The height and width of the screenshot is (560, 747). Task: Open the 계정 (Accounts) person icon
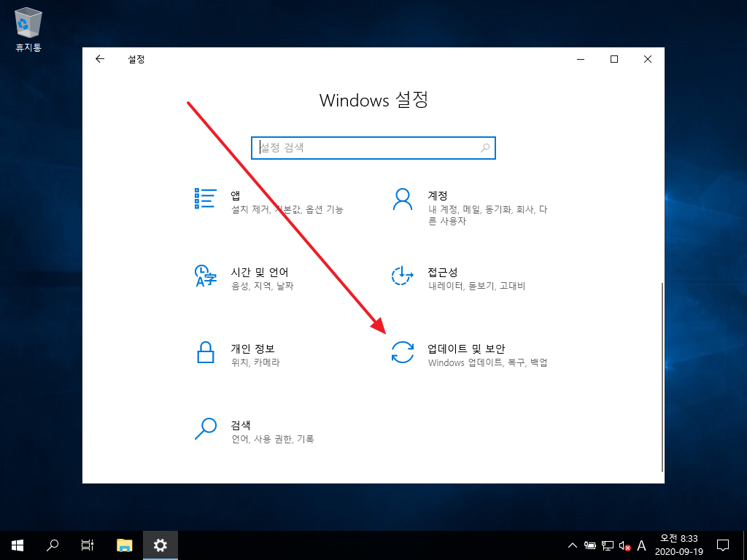(403, 199)
